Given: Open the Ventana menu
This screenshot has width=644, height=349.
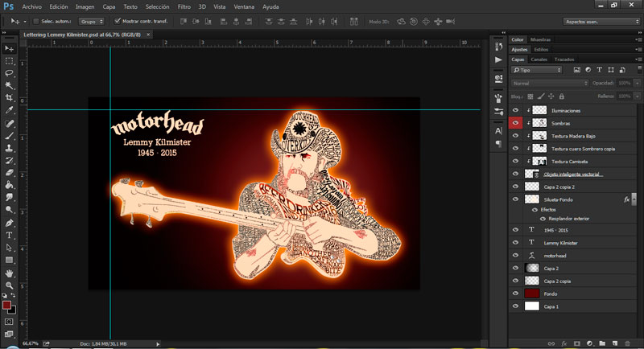Looking at the screenshot, I should 244,6.
